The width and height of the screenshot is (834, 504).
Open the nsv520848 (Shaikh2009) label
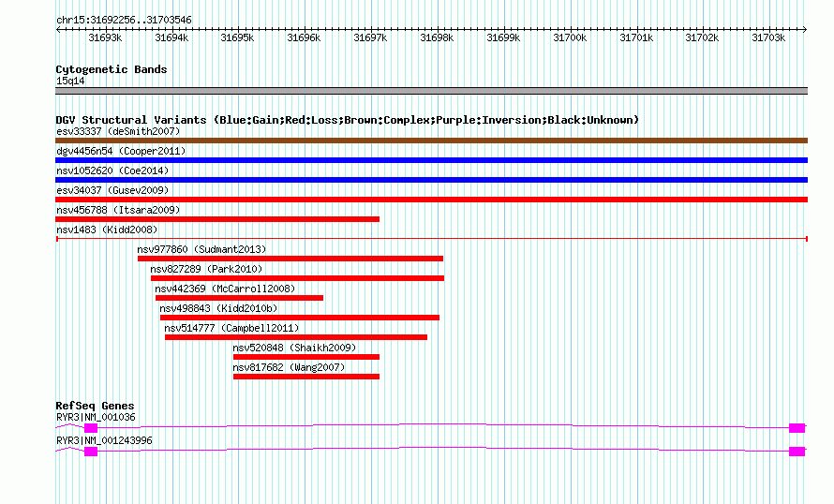[x=294, y=348]
